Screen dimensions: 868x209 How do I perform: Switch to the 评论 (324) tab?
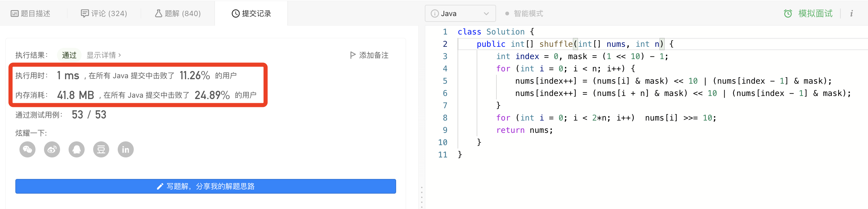[x=104, y=14]
